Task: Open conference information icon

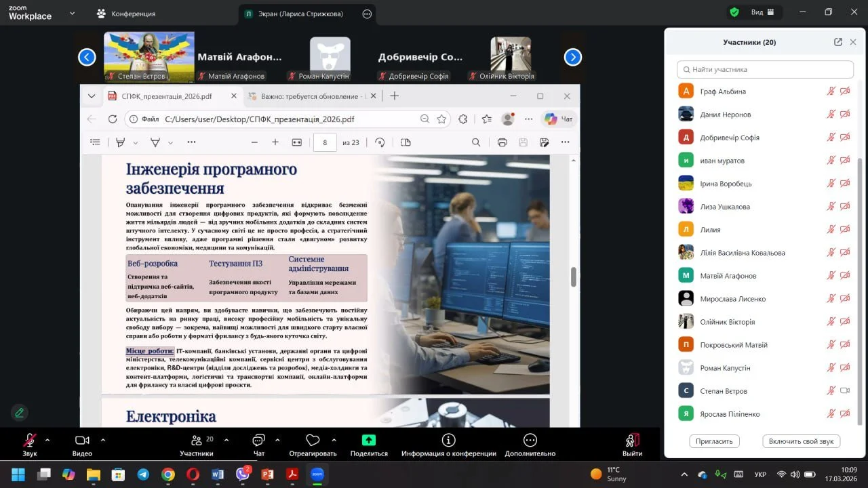Action: tap(448, 445)
